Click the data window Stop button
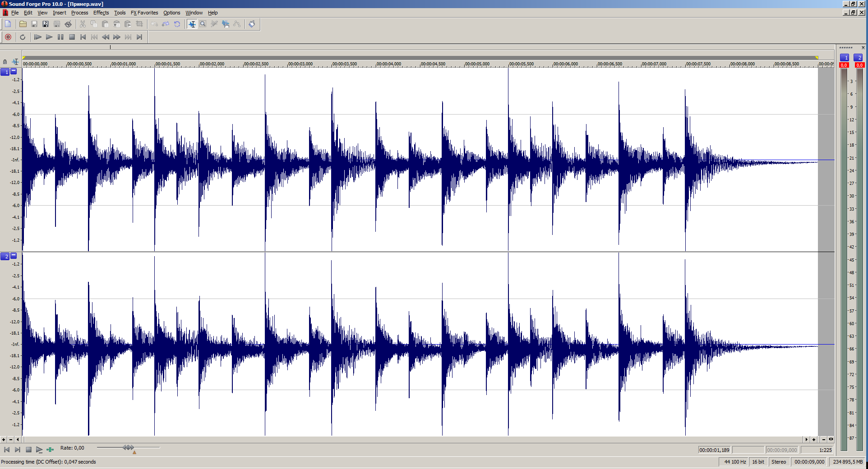The image size is (868, 469). pyautogui.click(x=28, y=450)
